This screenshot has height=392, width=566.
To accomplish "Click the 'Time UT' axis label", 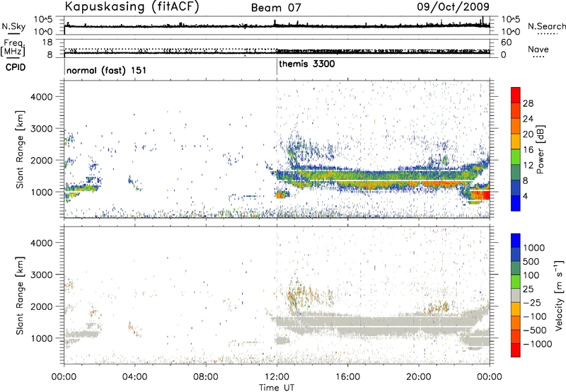I will point(277,388).
